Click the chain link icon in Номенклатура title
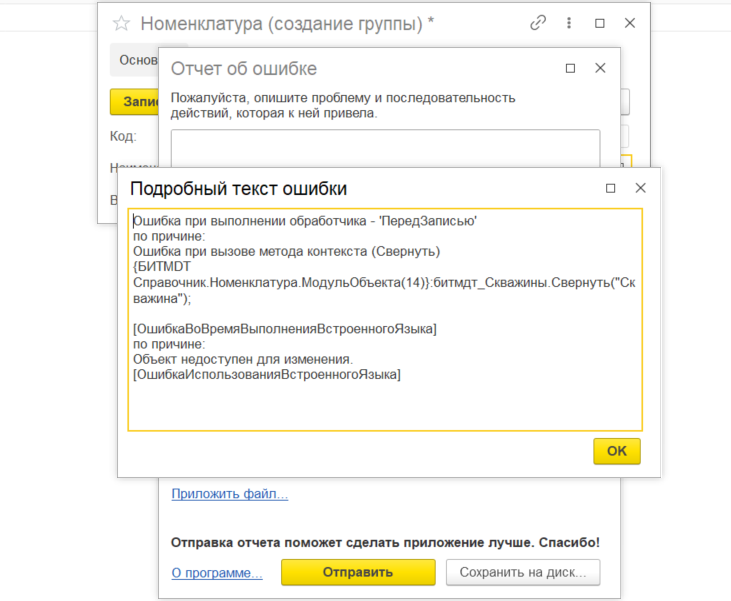731x601 pixels. [x=538, y=23]
